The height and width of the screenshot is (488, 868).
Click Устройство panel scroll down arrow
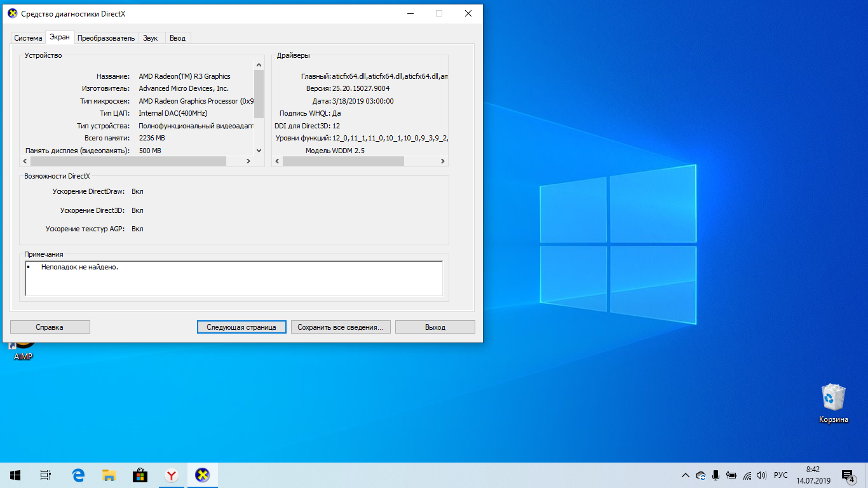pos(259,151)
